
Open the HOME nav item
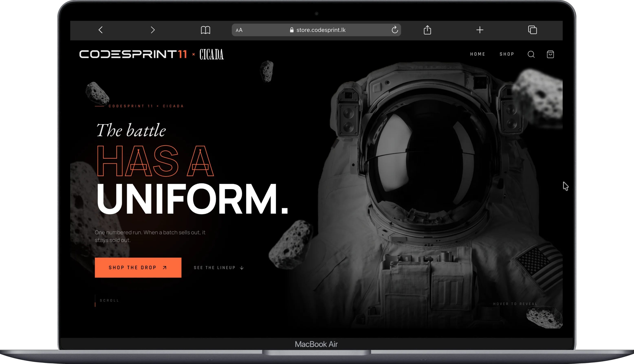(x=478, y=54)
